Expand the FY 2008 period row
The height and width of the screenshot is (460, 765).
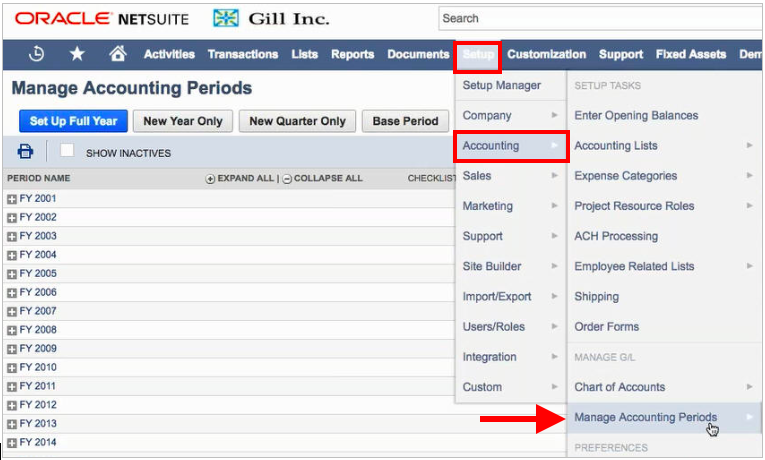coord(12,330)
